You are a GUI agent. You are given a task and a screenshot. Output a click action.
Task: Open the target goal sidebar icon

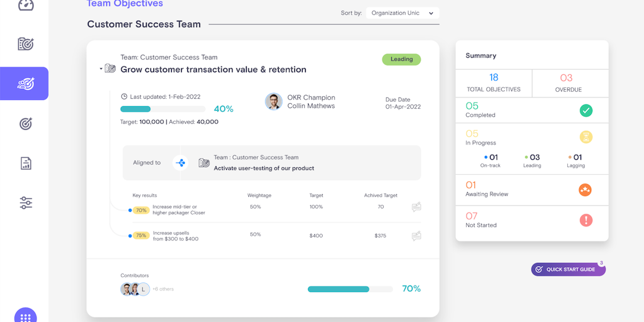pyautogui.click(x=25, y=124)
